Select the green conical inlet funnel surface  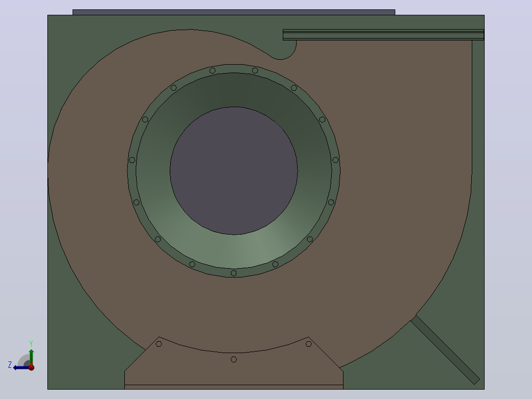pos(234,251)
